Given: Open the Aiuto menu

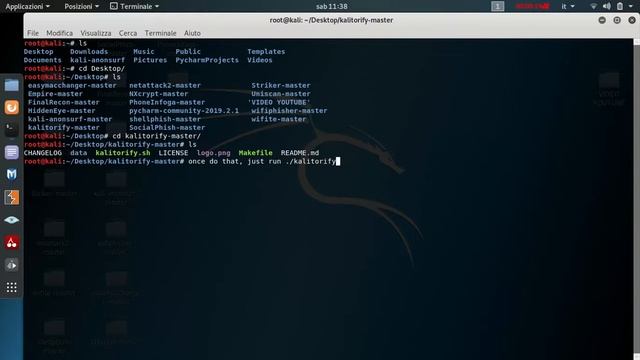Looking at the screenshot, I should [x=192, y=33].
